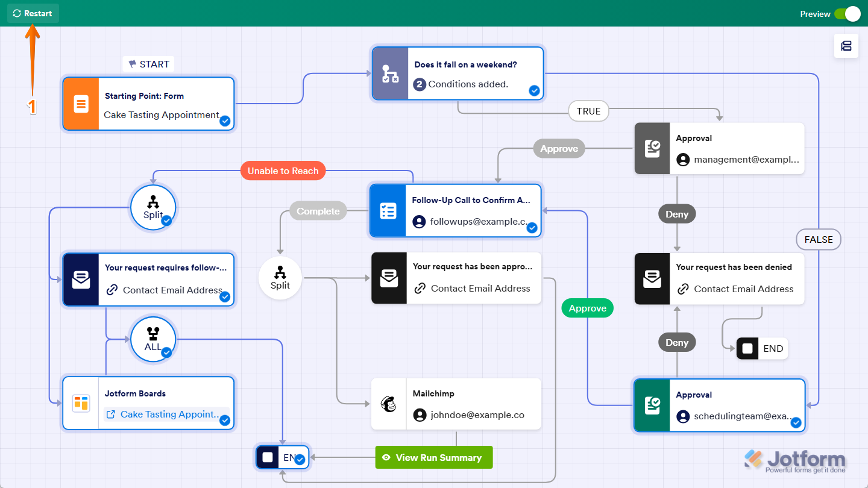Open the Jotform Boards node icon
Image resolution: width=868 pixels, height=488 pixels.
pyautogui.click(x=80, y=403)
